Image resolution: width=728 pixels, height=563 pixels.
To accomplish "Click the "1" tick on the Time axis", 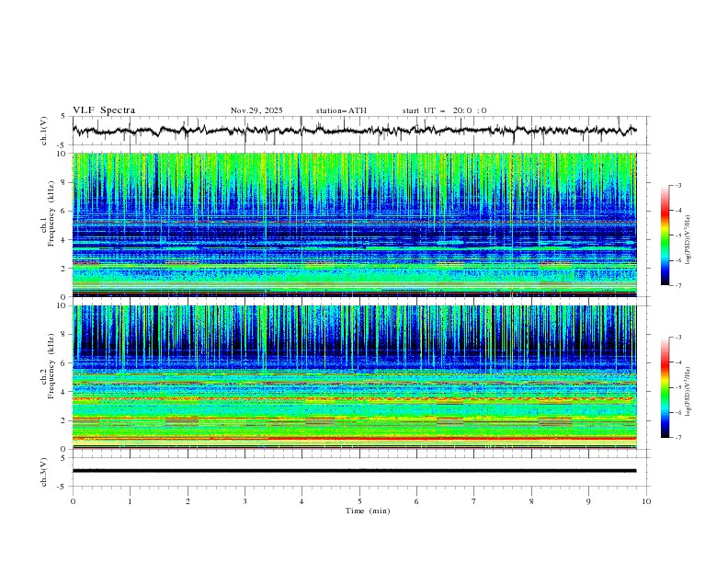I will coord(130,501).
